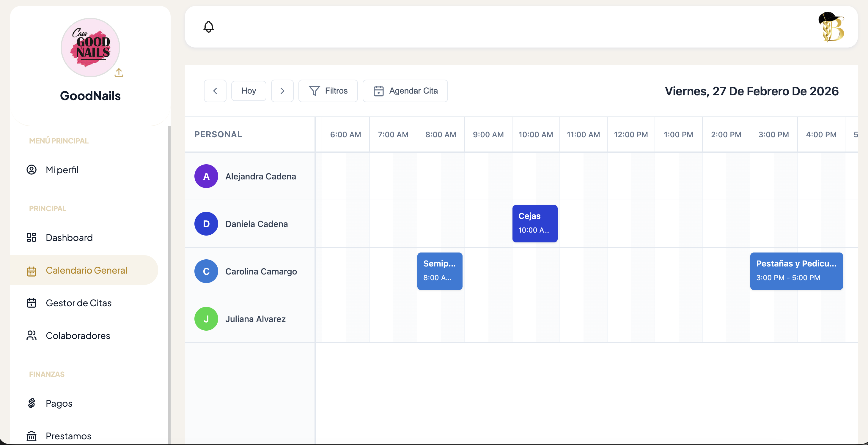Open Pestañas y Pedicure 3:00 PM appointment
The height and width of the screenshot is (445, 868).
coord(796,271)
